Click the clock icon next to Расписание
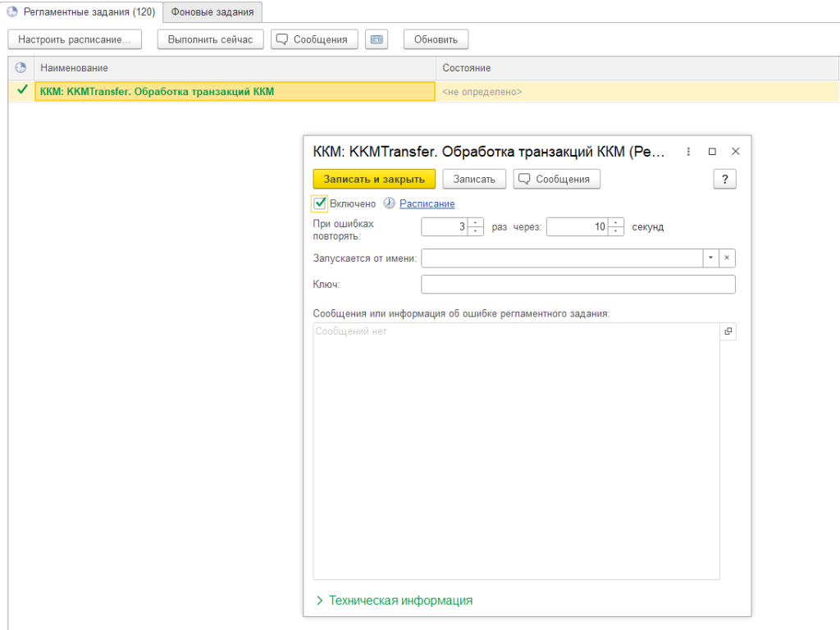The width and height of the screenshot is (840, 630). [x=389, y=203]
